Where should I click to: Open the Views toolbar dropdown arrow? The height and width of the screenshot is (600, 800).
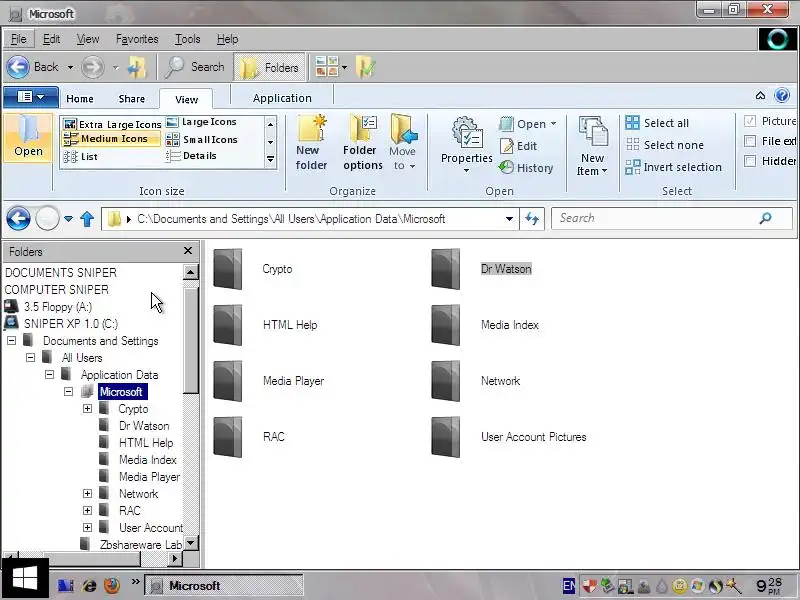pyautogui.click(x=344, y=67)
